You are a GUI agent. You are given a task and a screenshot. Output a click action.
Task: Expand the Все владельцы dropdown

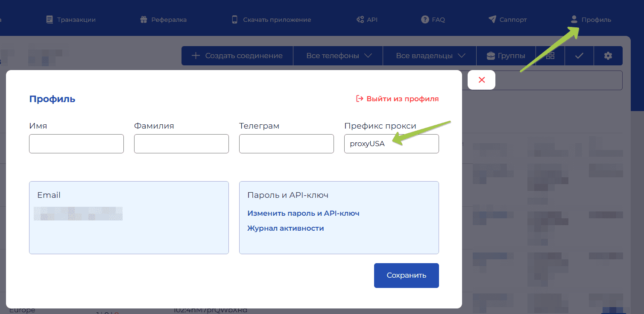430,56
